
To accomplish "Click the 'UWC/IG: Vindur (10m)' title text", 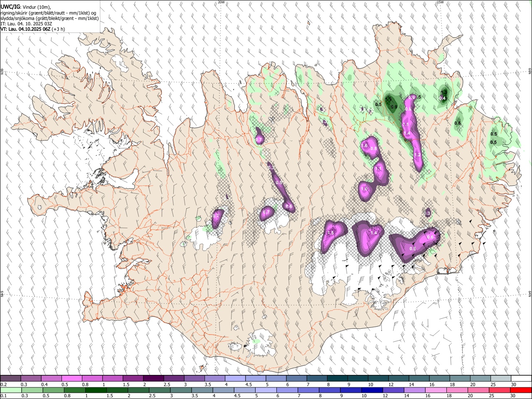I will pyautogui.click(x=25, y=7).
